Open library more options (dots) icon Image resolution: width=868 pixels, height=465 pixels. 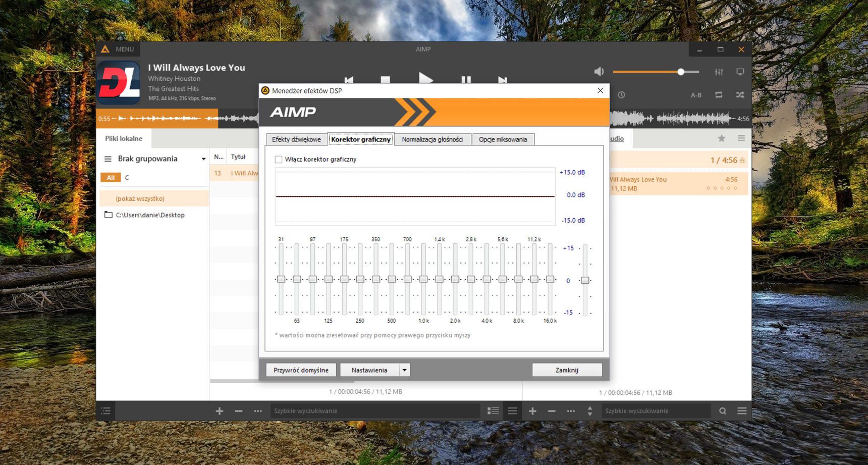click(258, 411)
